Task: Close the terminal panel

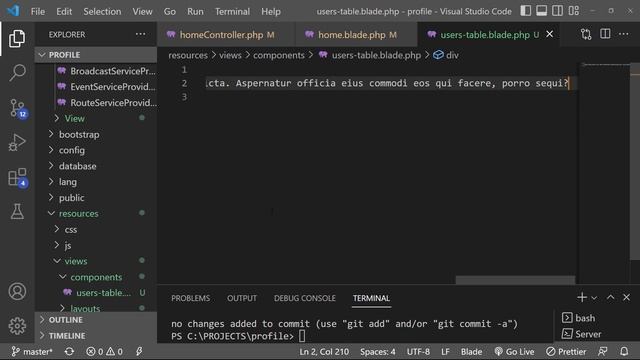Action: [x=627, y=298]
